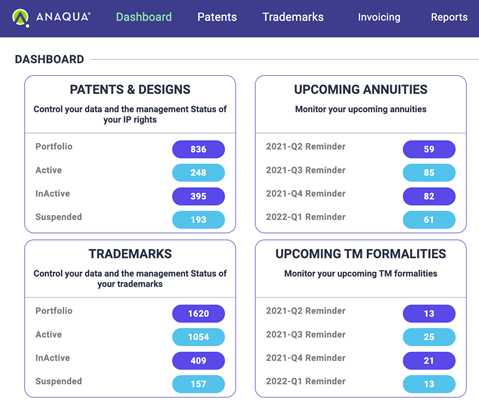Switch to the Patents tab
Image resolution: width=479 pixels, height=414 pixels.
pyautogui.click(x=217, y=17)
